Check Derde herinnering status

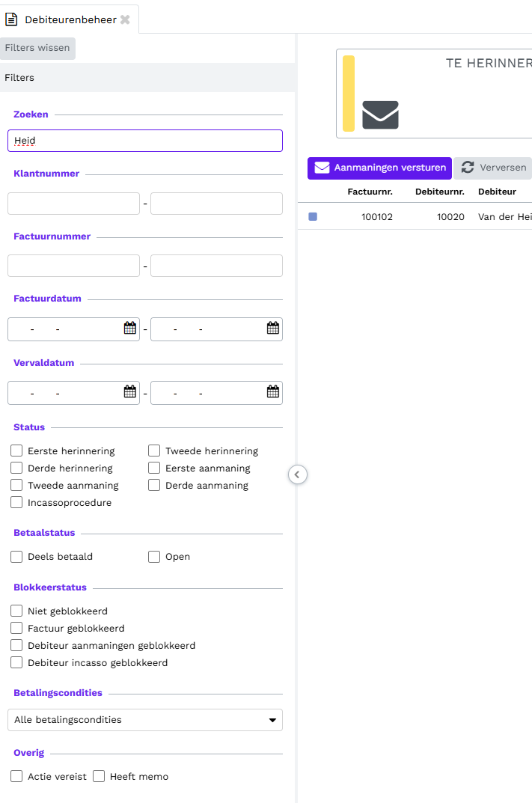coord(16,468)
